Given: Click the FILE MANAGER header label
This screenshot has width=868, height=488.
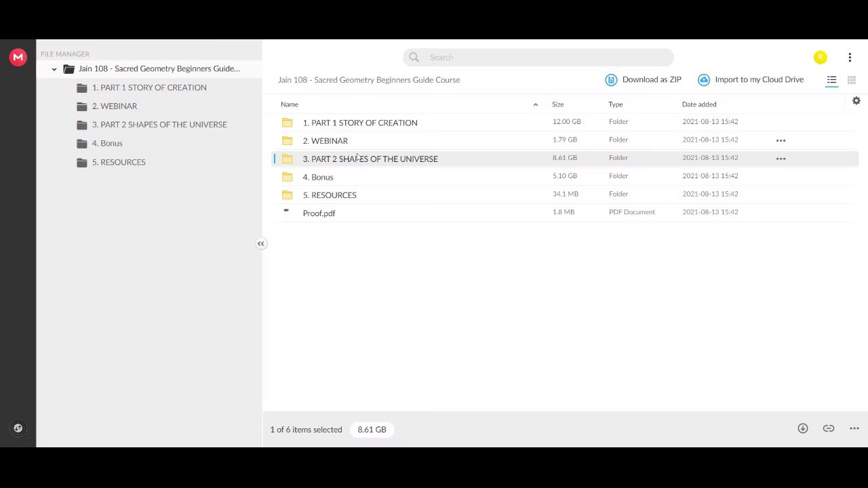Looking at the screenshot, I should 65,54.
